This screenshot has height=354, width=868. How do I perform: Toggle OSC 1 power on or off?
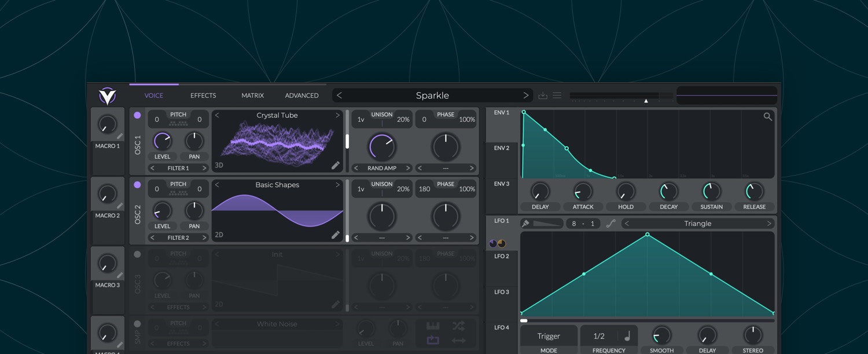(x=137, y=116)
